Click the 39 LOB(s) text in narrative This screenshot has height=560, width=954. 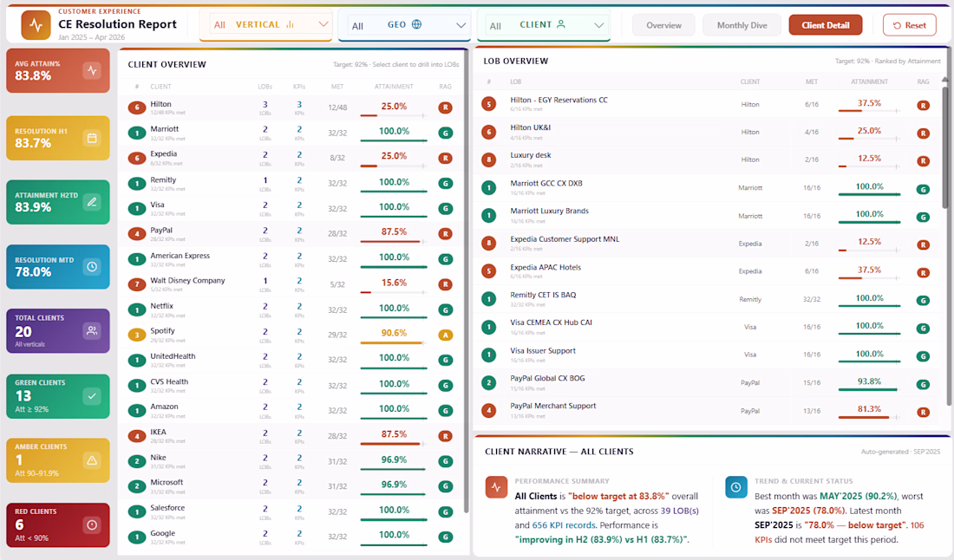point(680,511)
